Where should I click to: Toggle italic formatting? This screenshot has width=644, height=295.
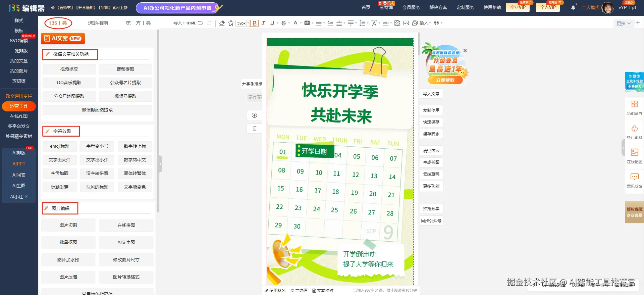coord(263,23)
